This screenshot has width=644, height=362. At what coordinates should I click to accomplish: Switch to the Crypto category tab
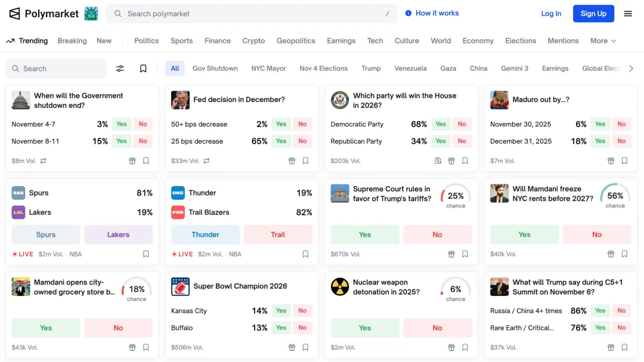pos(253,41)
